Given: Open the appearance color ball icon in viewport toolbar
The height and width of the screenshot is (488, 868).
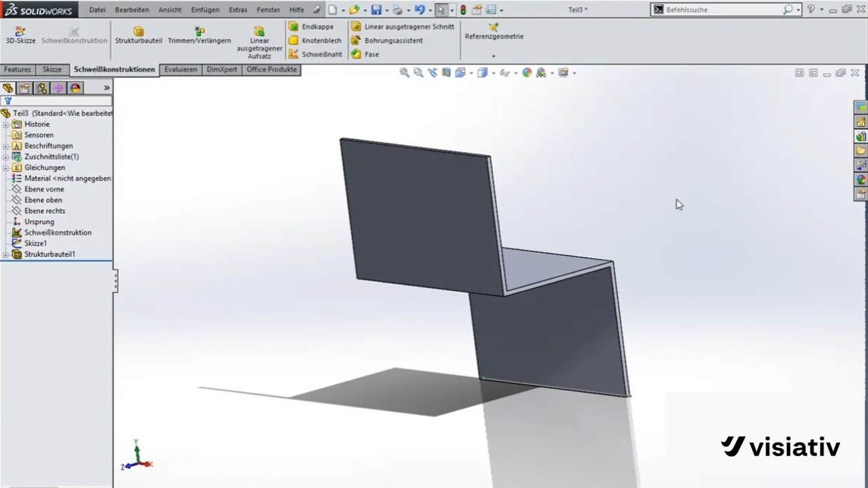Looking at the screenshot, I should point(527,73).
